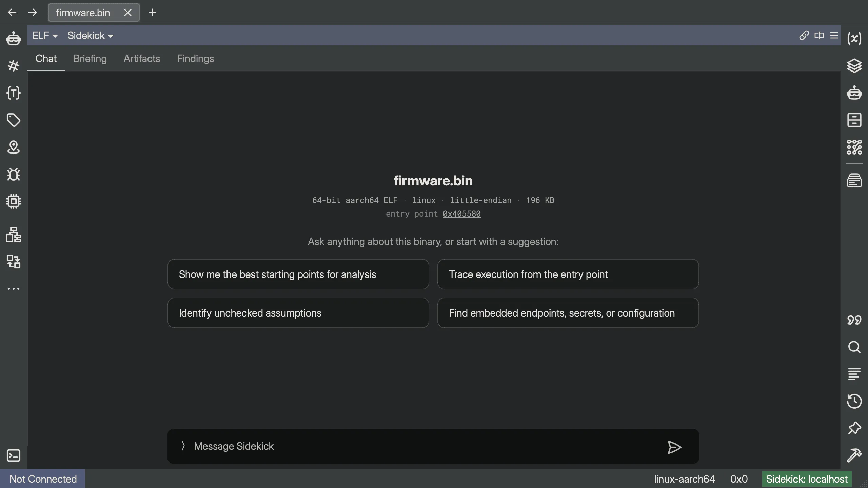This screenshot has height=488, width=868.
Task: Click the Not Connected status button
Action: click(42, 479)
